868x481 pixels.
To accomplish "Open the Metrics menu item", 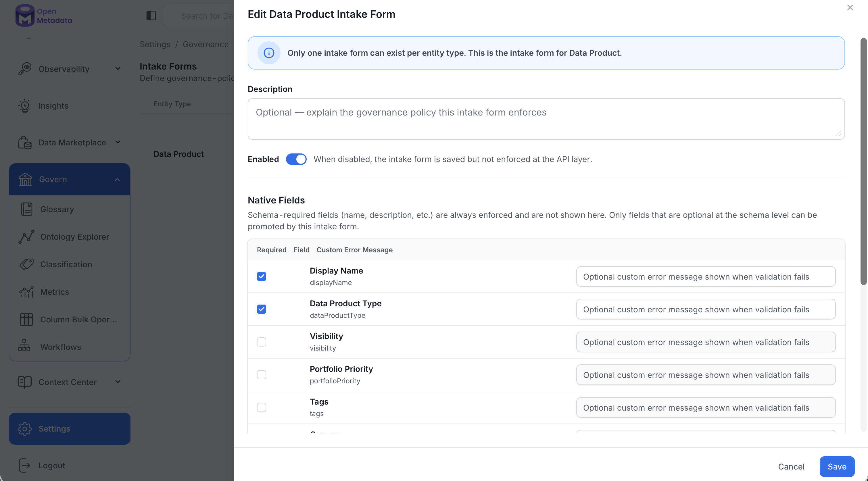I will click(x=70, y=292).
